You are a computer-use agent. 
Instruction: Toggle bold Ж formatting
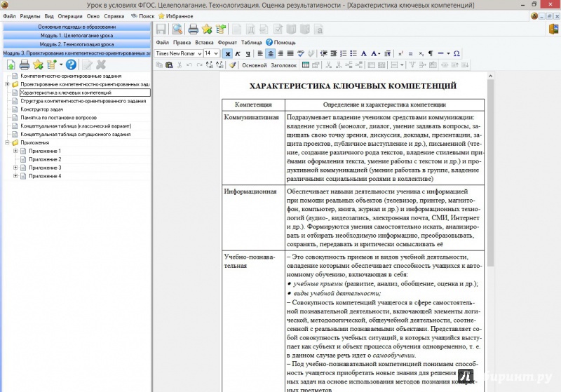coord(227,54)
